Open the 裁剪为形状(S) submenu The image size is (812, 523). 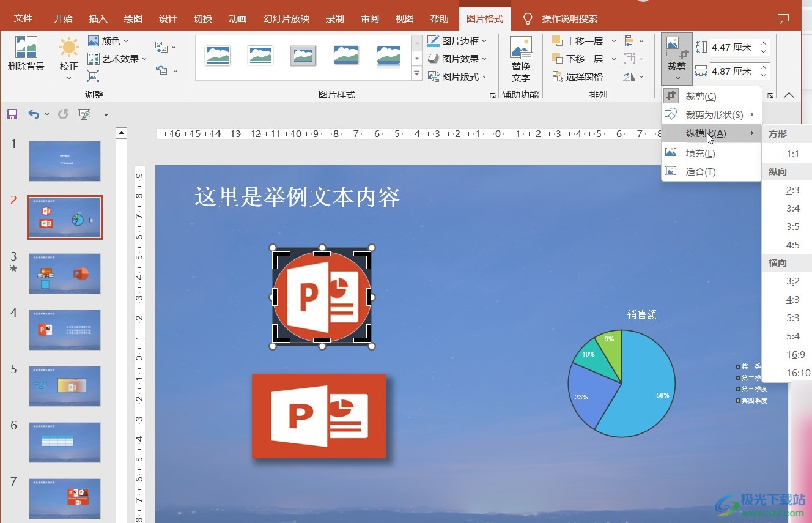click(x=712, y=114)
